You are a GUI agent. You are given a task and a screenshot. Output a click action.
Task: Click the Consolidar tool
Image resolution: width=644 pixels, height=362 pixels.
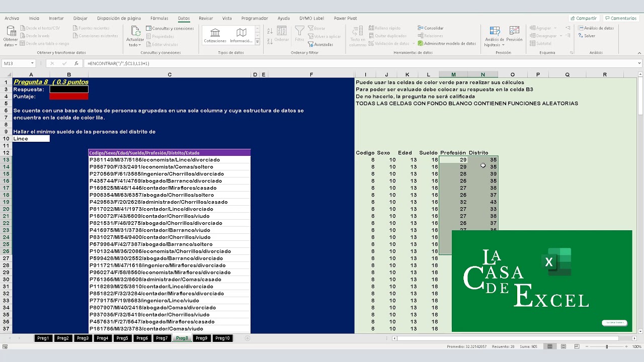tap(431, 28)
